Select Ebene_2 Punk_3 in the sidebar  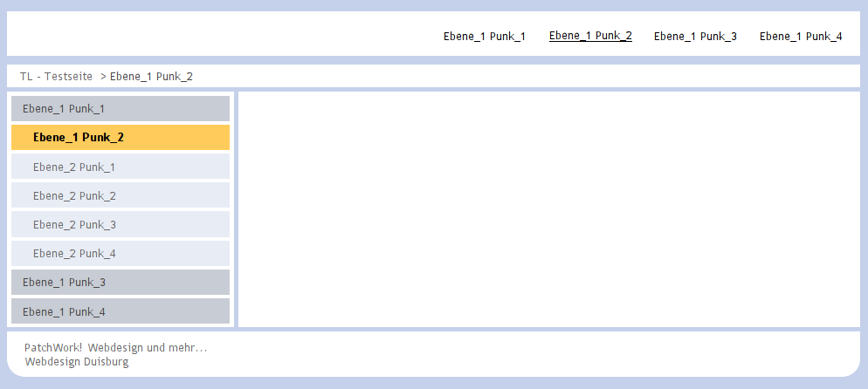pos(121,224)
